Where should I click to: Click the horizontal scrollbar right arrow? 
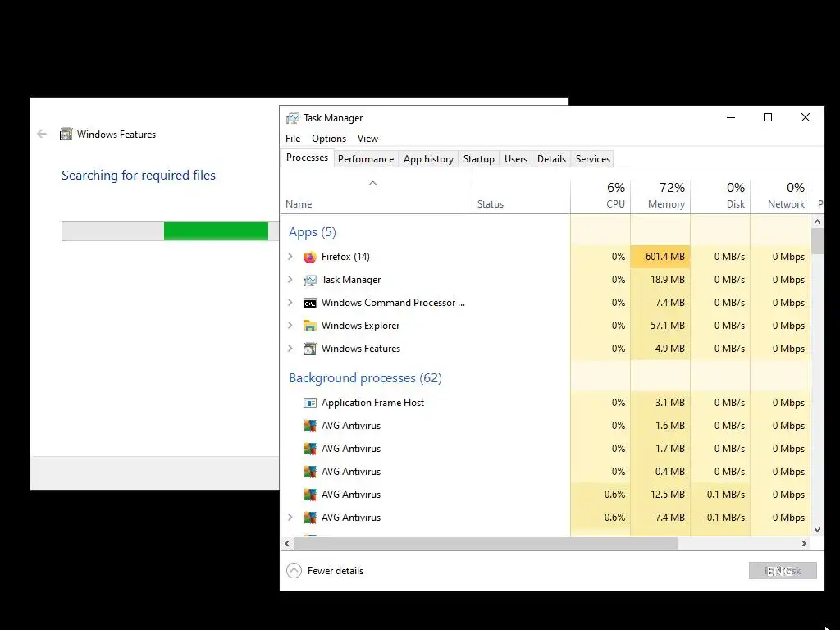click(x=804, y=543)
